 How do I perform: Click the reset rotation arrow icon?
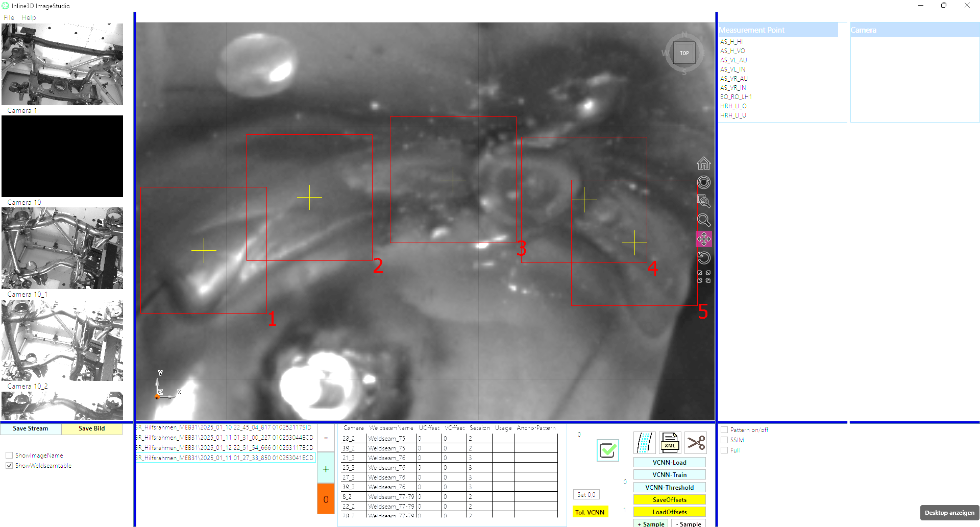pyautogui.click(x=704, y=258)
